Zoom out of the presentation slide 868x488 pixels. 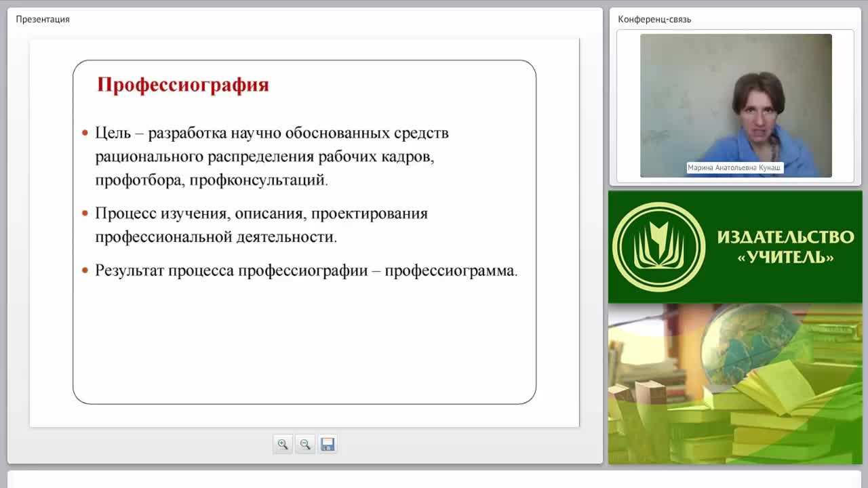coord(305,445)
